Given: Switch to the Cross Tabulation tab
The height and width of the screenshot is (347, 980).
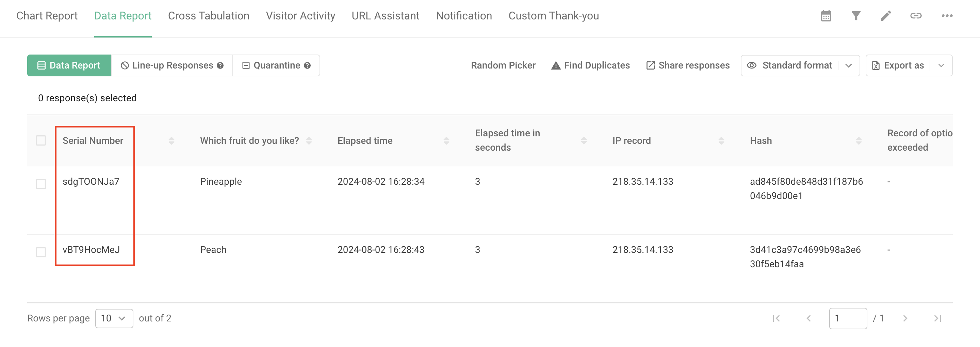Looking at the screenshot, I should pos(209,16).
